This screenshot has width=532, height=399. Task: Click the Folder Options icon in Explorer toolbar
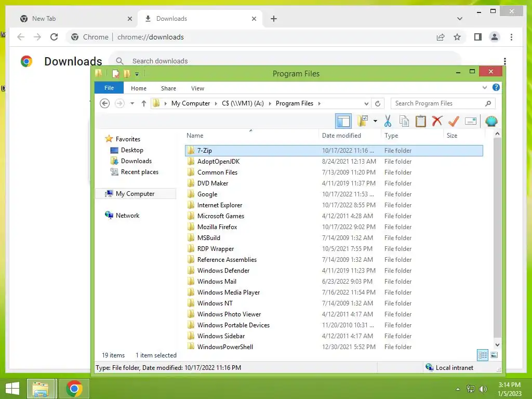coord(362,121)
